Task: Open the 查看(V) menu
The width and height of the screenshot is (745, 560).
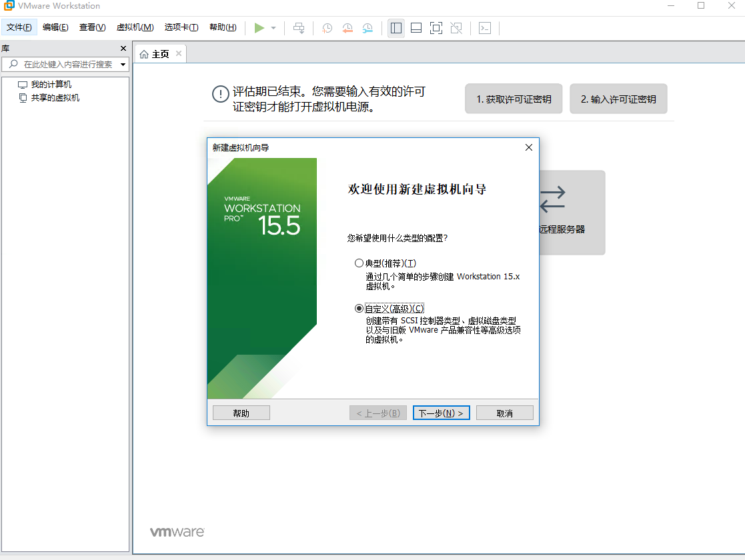Action: click(92, 27)
